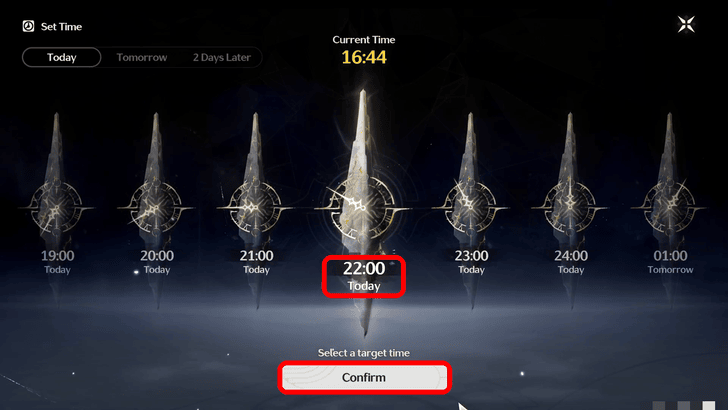Click the 01:00 Tomorrow time label
This screenshot has height=410, width=728.
click(670, 262)
